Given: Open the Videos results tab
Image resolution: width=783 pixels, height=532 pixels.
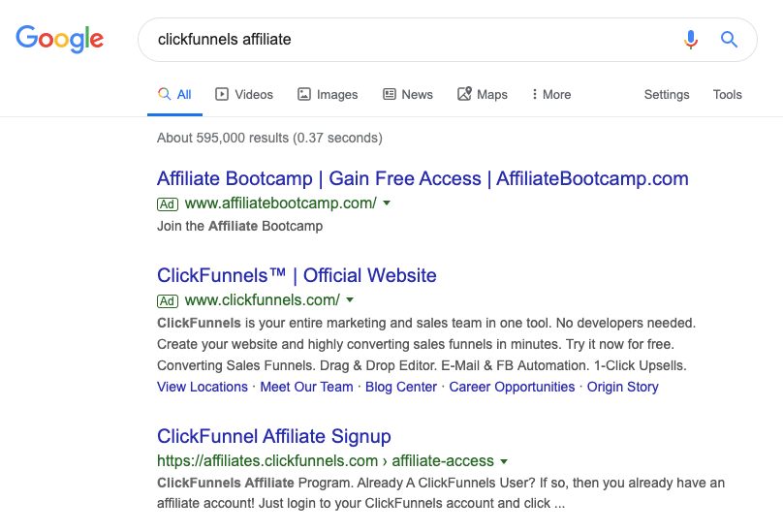Looking at the screenshot, I should (244, 94).
